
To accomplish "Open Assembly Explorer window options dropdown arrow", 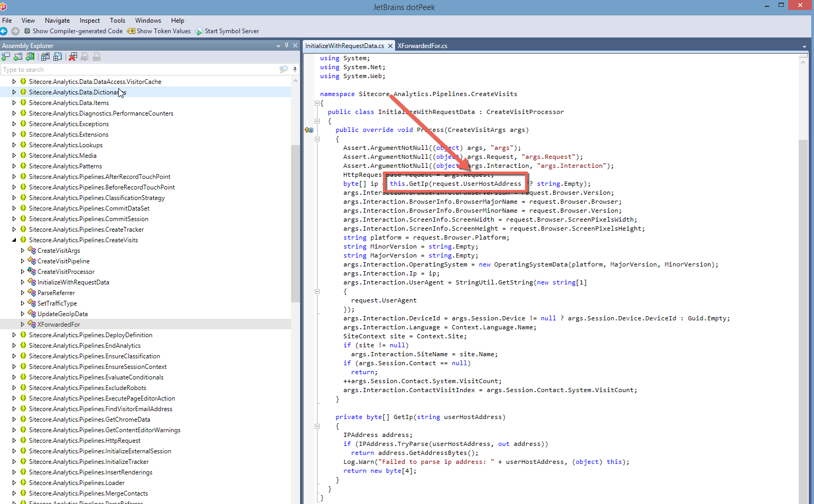I will [x=278, y=46].
